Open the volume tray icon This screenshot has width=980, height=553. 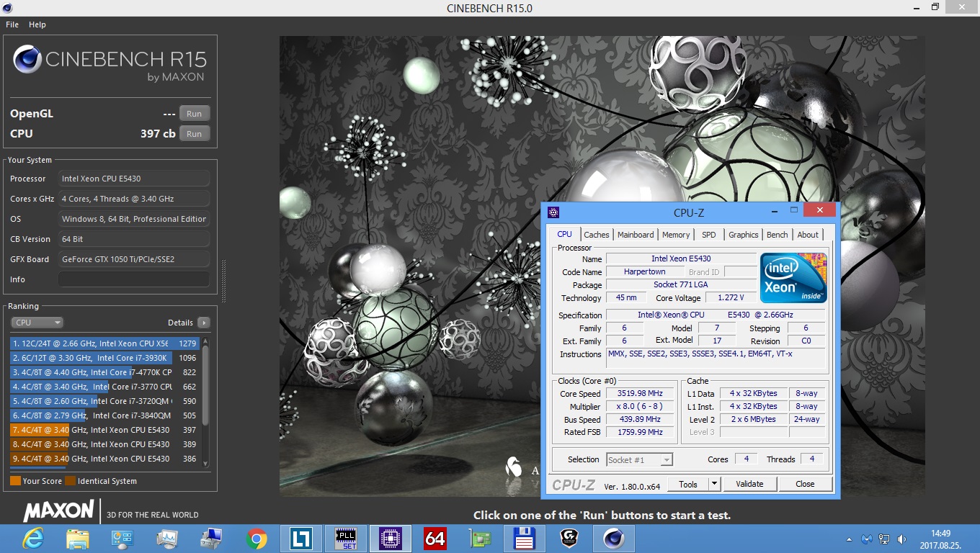(x=902, y=539)
